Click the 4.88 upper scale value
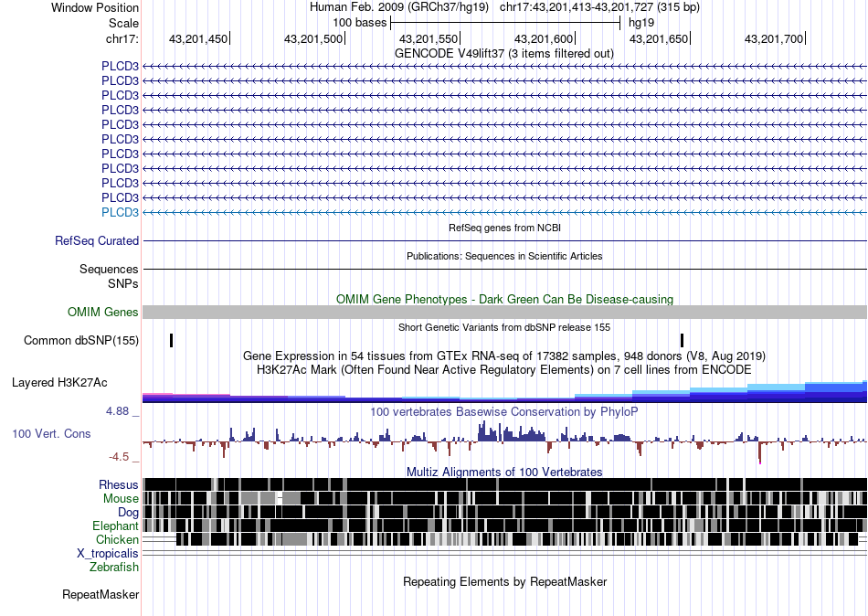The width and height of the screenshot is (868, 616). coord(117,411)
